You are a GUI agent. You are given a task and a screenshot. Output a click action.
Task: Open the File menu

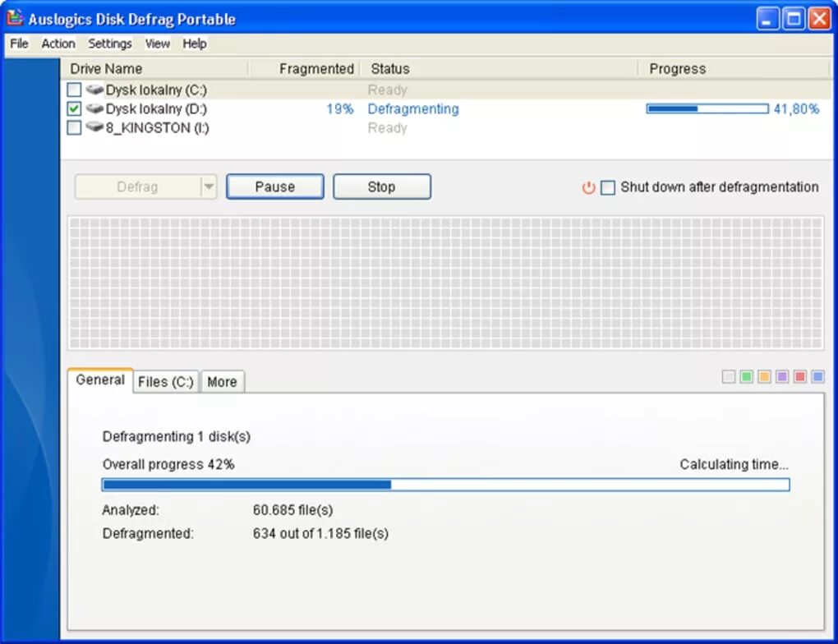coord(19,44)
